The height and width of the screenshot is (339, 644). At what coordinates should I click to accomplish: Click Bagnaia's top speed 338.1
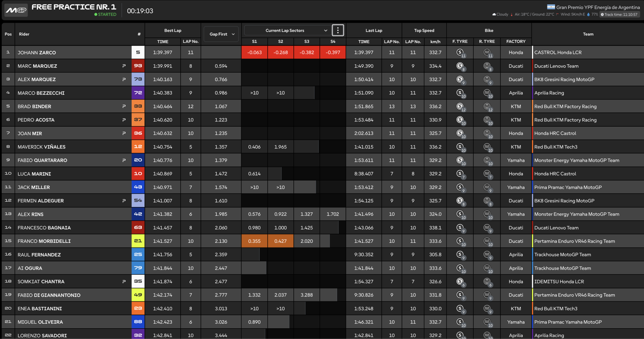[435, 228]
